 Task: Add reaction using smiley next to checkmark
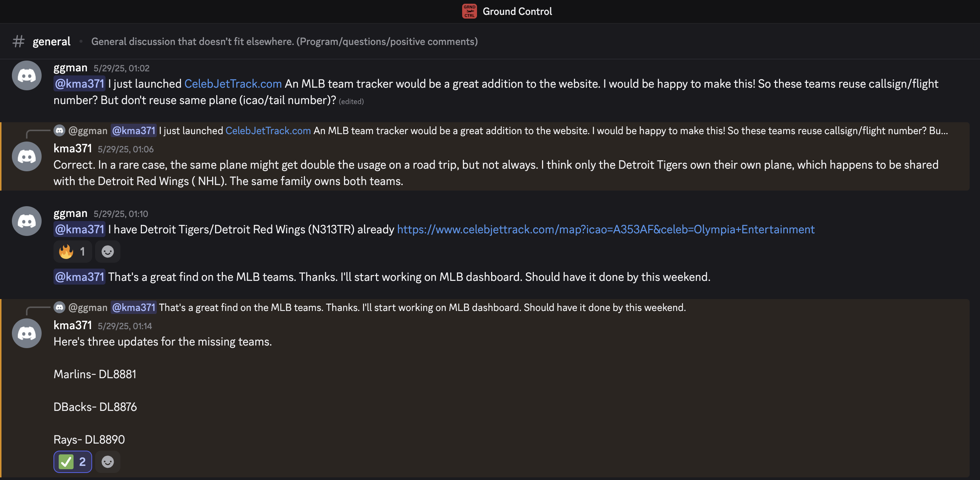click(x=108, y=462)
